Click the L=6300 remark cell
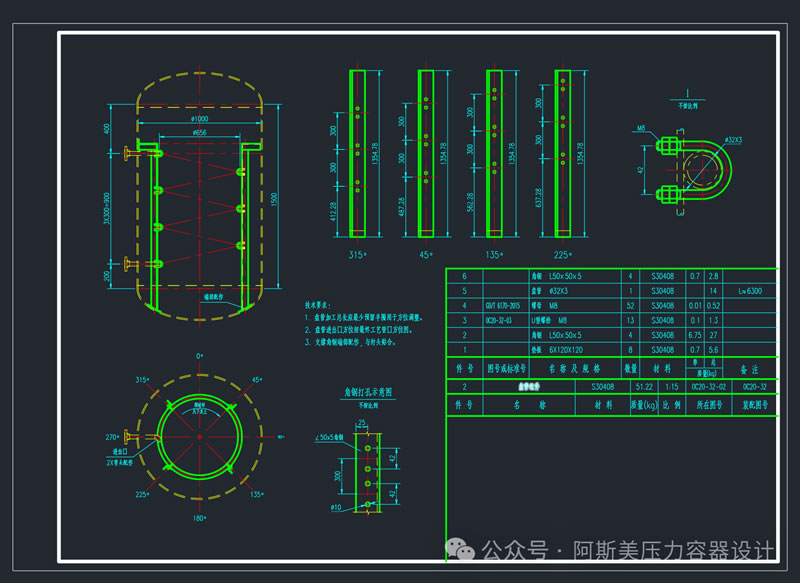800x583 pixels. pos(749,290)
